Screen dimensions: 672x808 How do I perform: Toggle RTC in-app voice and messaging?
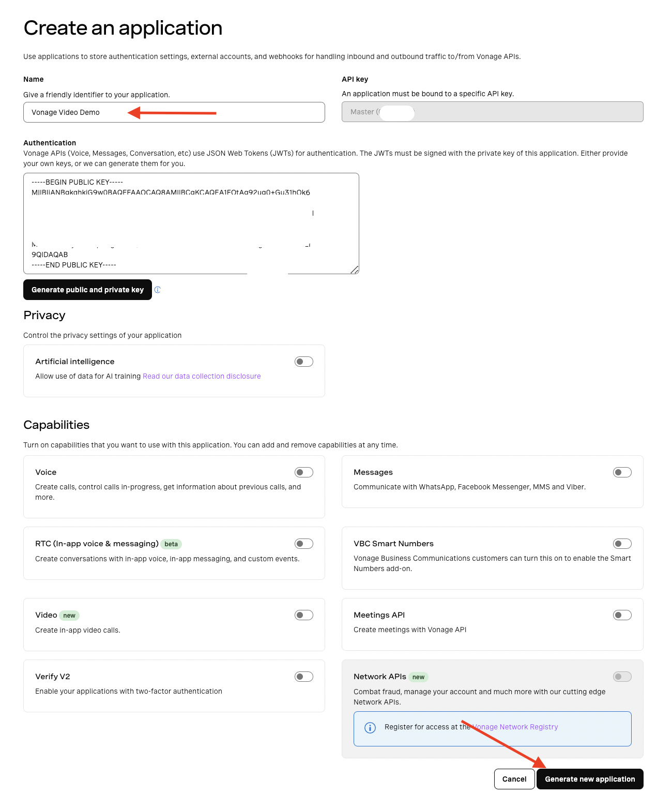303,543
